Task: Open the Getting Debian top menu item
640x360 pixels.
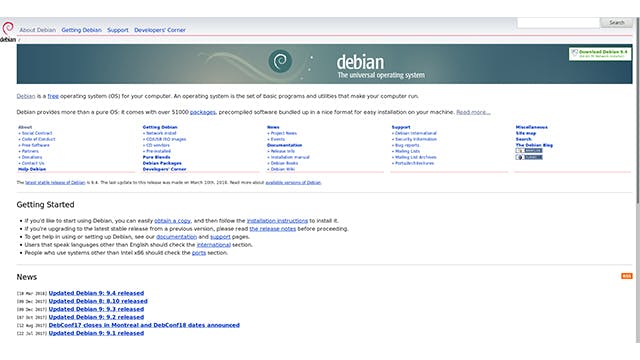Action: pos(81,30)
